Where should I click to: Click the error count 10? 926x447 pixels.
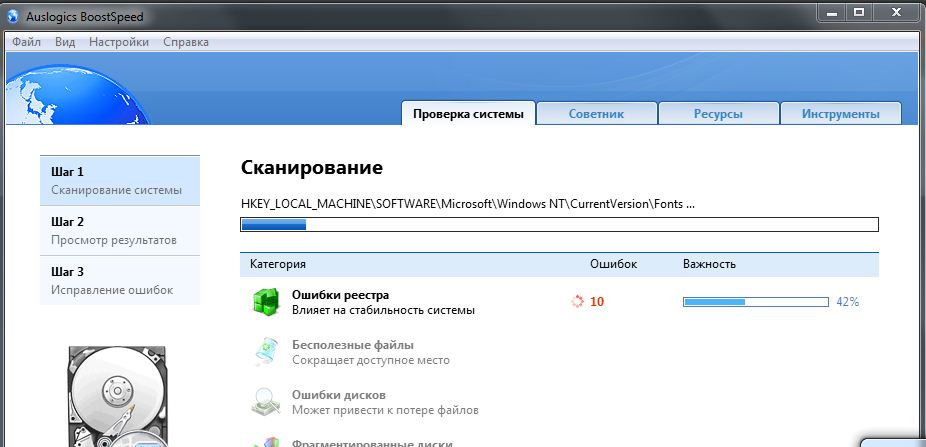click(597, 302)
